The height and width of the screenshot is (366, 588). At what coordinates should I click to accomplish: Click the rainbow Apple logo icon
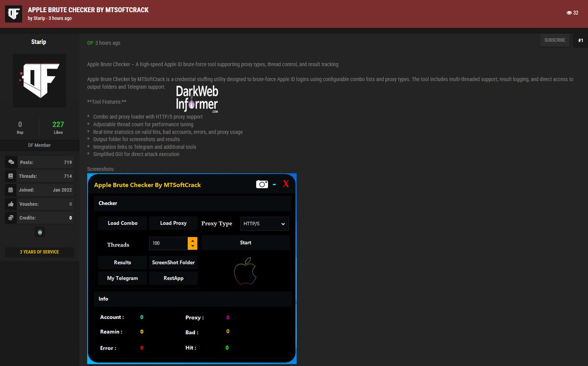click(245, 270)
